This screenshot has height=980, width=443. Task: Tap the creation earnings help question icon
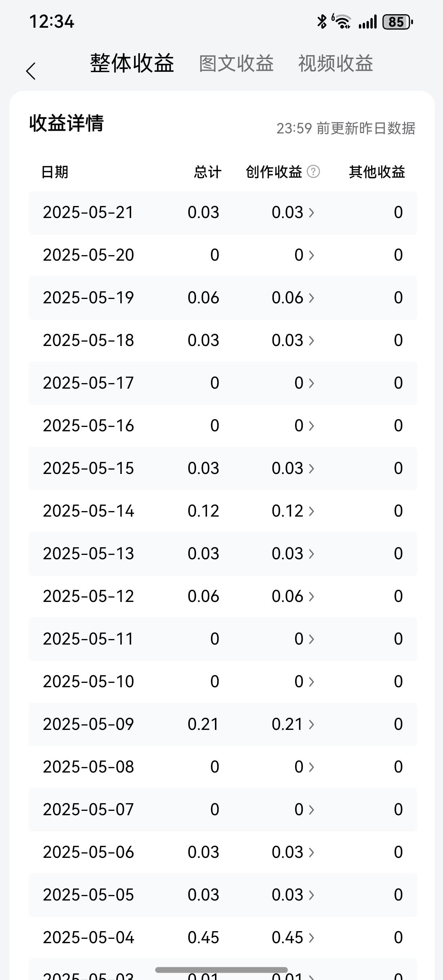click(313, 172)
